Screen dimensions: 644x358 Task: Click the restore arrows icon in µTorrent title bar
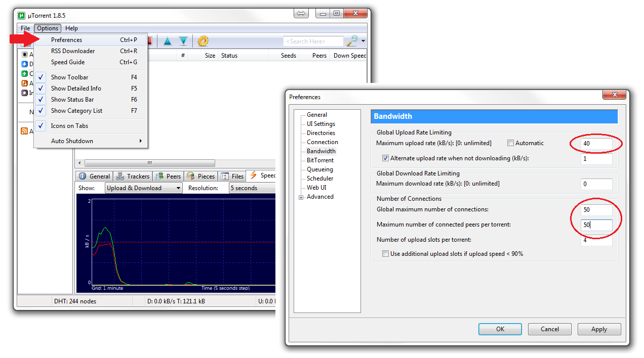[301, 14]
